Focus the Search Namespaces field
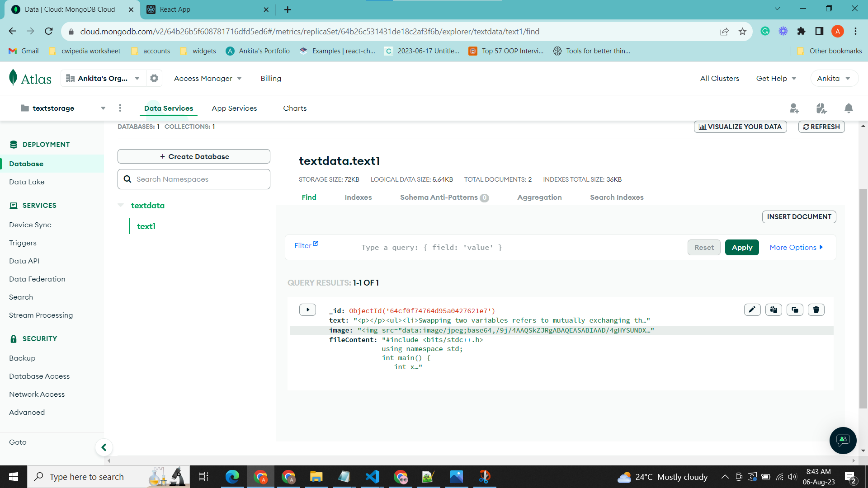Viewport: 868px width, 488px height. point(199,179)
